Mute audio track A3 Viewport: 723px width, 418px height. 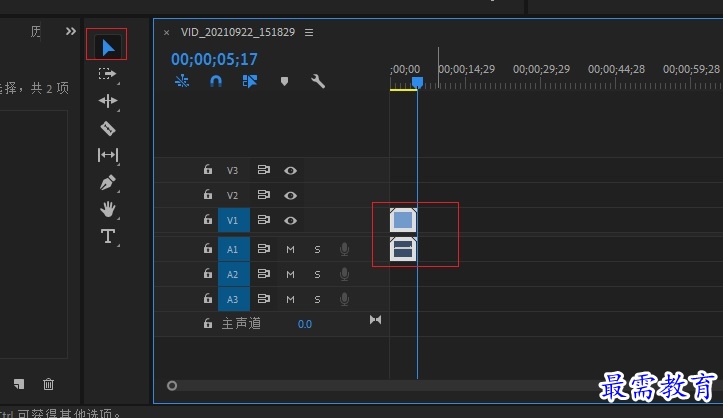(290, 299)
